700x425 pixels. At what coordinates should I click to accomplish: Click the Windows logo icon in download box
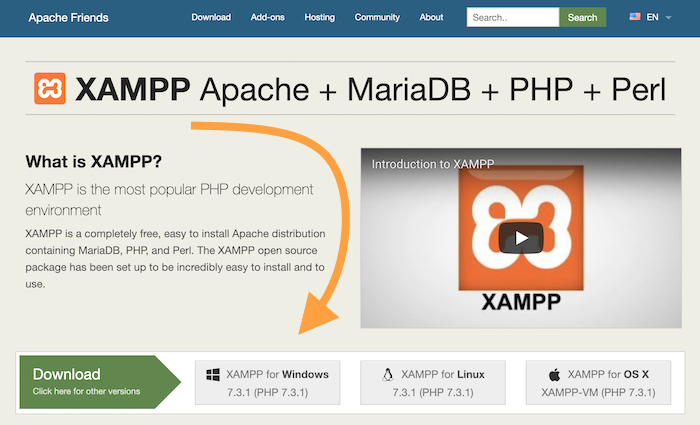tap(213, 375)
